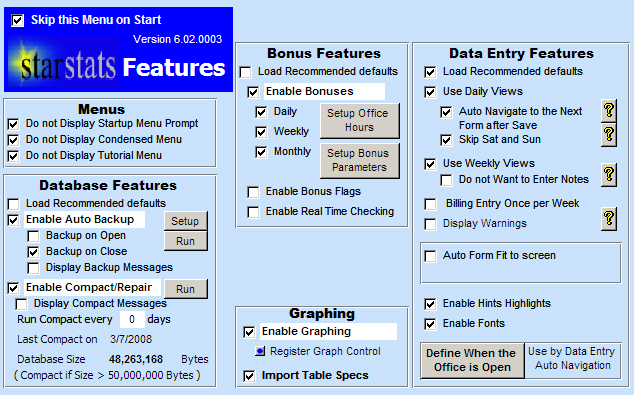Open help icon next to Do not Want to Enter Notes

[x=609, y=175]
